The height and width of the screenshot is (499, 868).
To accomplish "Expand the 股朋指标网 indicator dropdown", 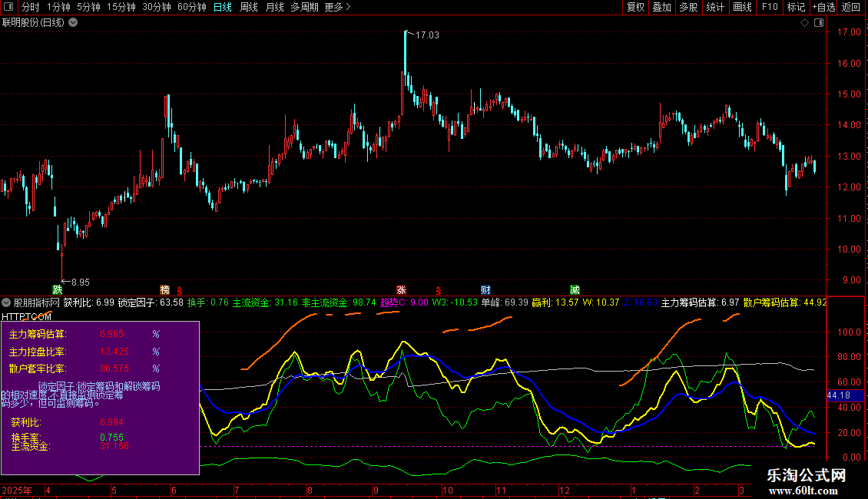I will [7, 302].
